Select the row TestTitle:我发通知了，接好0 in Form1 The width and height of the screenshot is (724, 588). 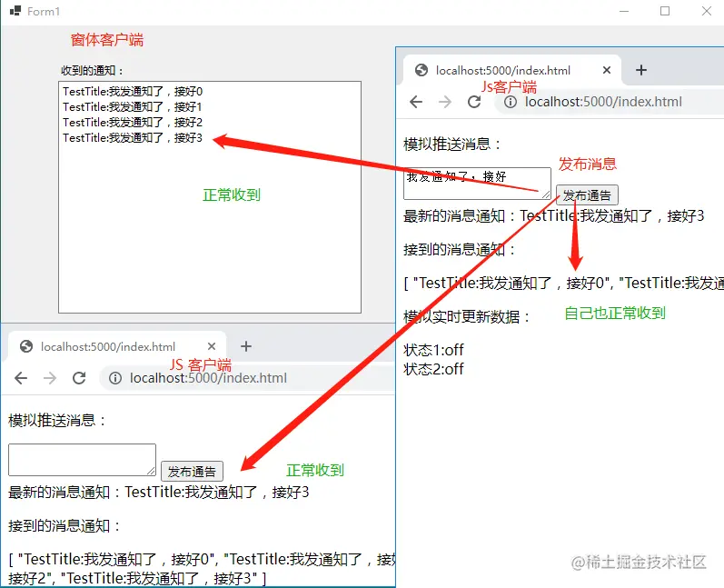pyautogui.click(x=133, y=92)
